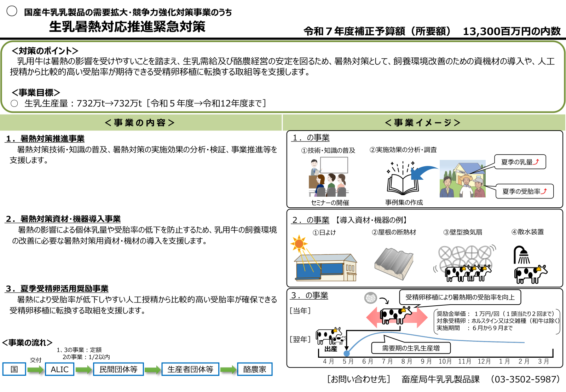Click the text 2の事業：1/2以内

(86, 357)
